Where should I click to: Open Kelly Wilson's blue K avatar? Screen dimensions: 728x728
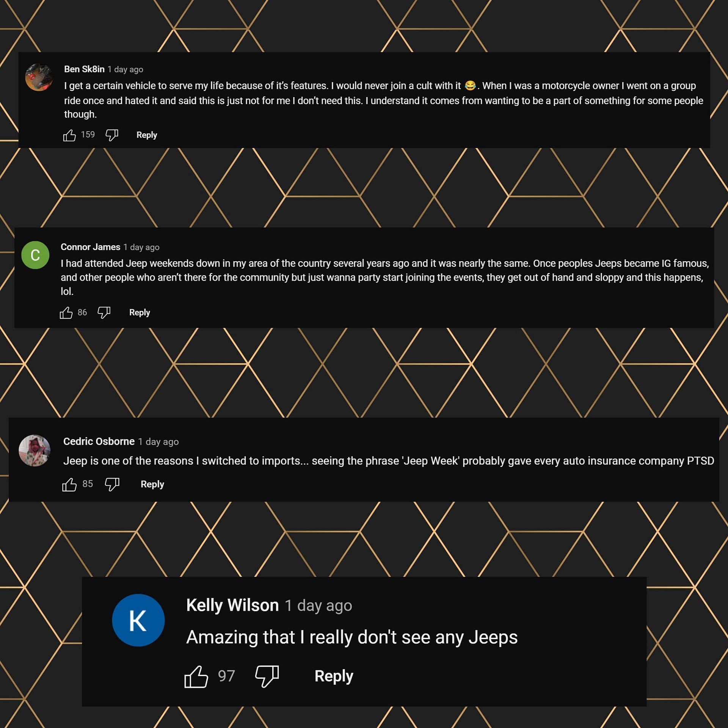[x=138, y=620]
